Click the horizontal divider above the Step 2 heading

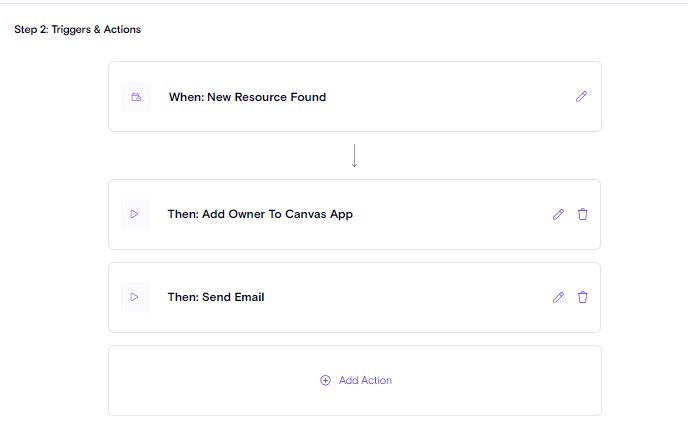tap(344, 3)
